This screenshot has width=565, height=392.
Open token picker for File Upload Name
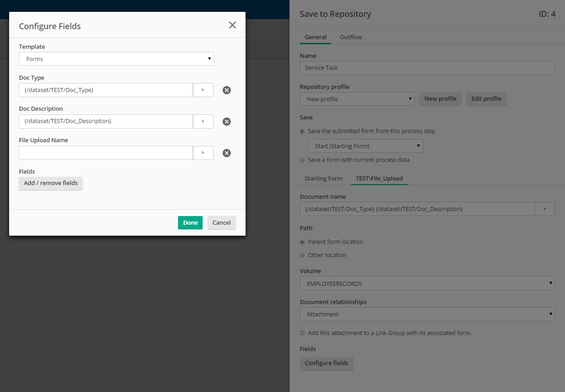click(x=203, y=153)
